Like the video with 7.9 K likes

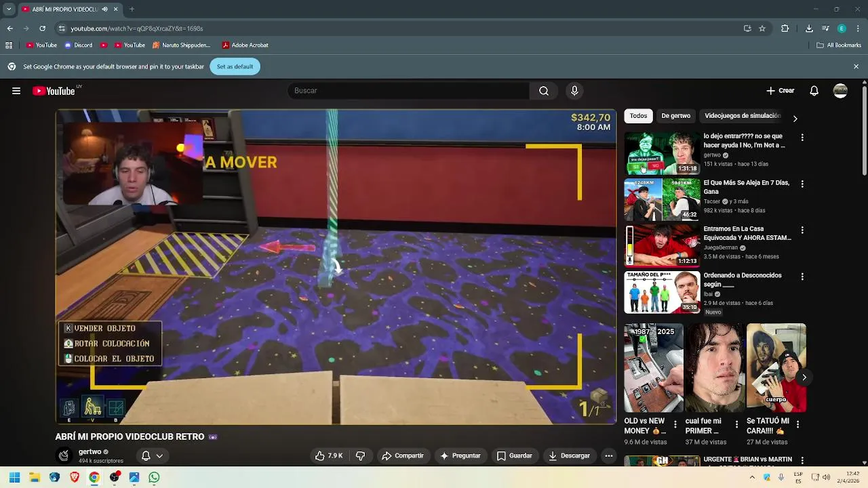coord(329,456)
